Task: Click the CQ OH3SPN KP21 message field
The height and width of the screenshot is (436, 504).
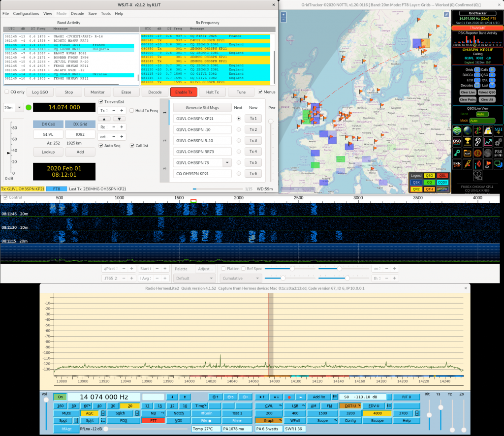Action: tap(202, 174)
